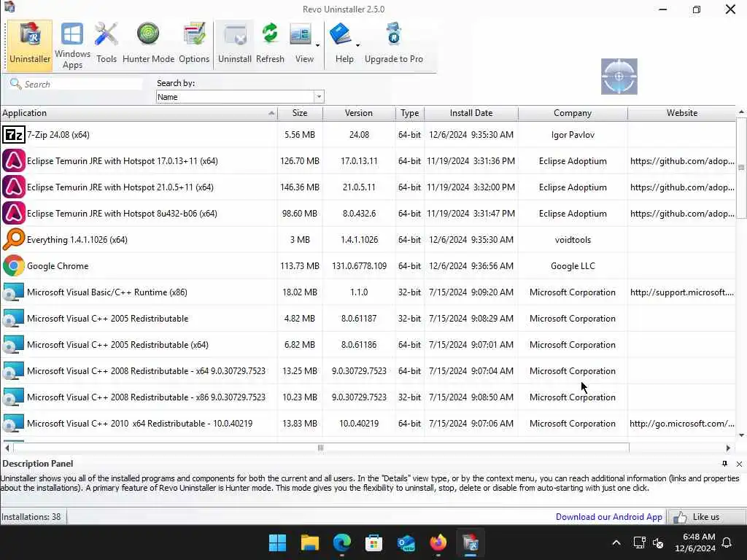Click the 131.0.6778.109 version cell
The image size is (747, 560).
[359, 265]
